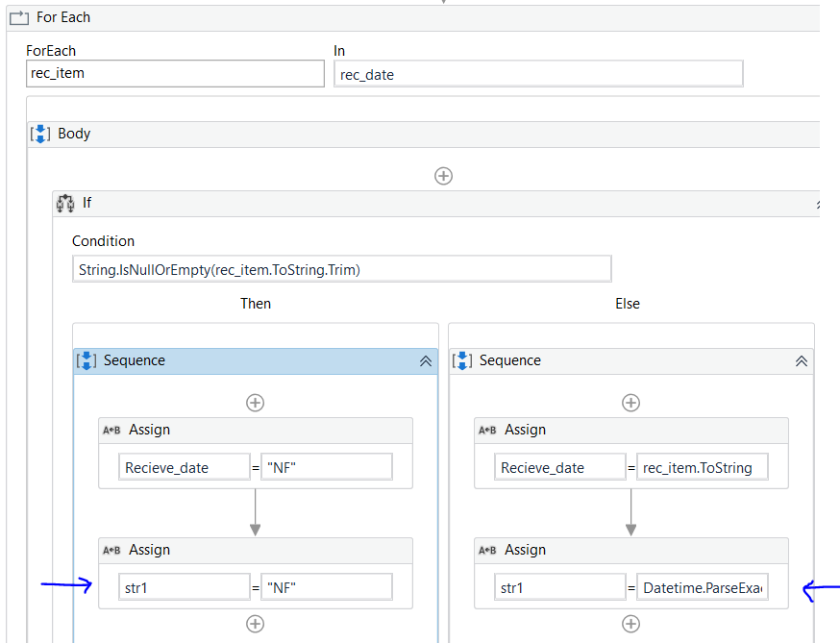
Task: Collapse the Then branch Sequence
Action: (x=425, y=360)
